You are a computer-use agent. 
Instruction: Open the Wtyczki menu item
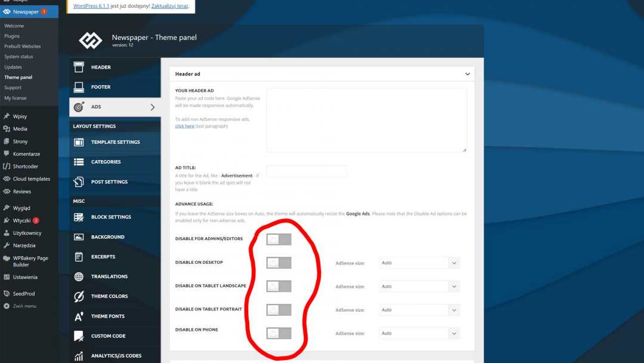coord(21,220)
